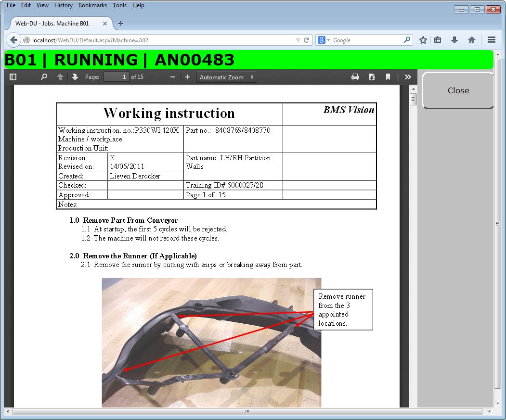
Task: Open the History menu
Action: coord(63,5)
